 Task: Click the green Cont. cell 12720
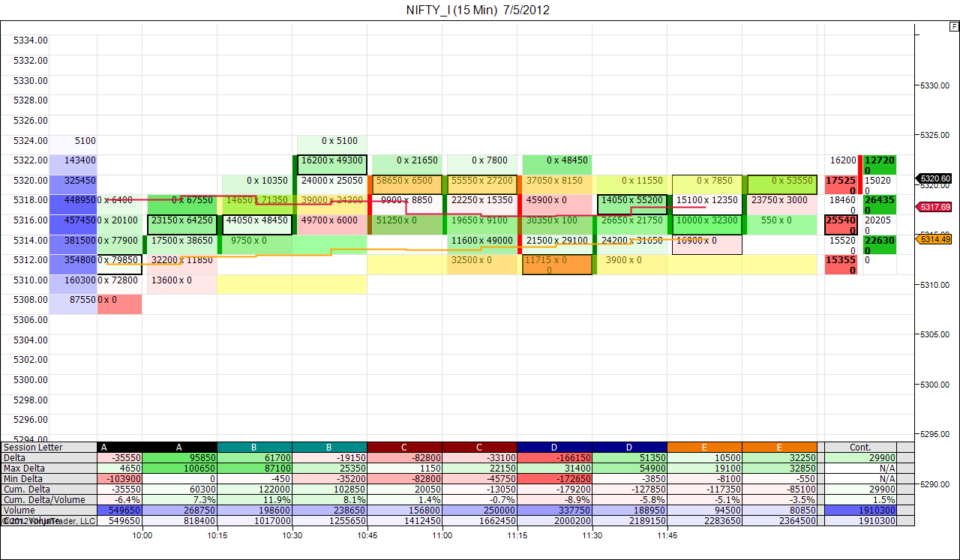(880, 165)
